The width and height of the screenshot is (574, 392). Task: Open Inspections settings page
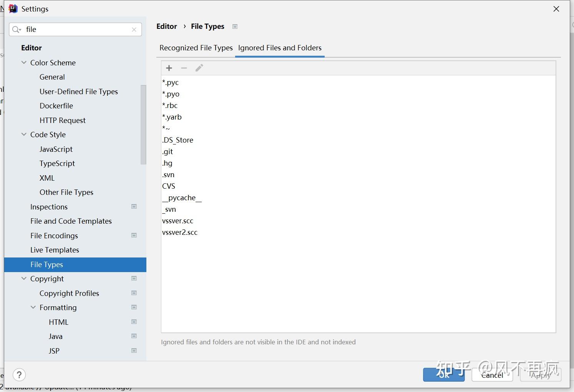click(x=49, y=207)
